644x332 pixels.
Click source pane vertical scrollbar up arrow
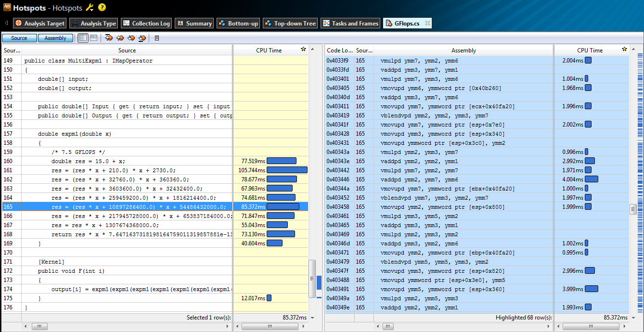pos(312,49)
